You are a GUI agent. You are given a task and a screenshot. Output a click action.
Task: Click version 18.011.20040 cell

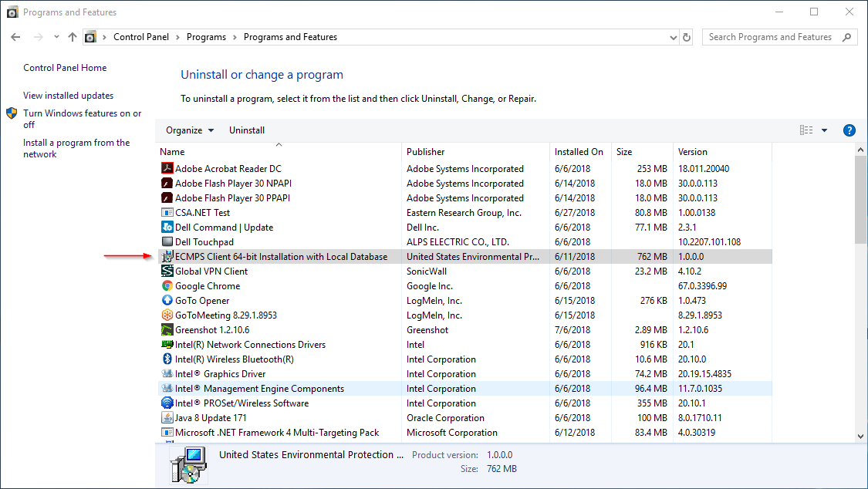click(704, 168)
